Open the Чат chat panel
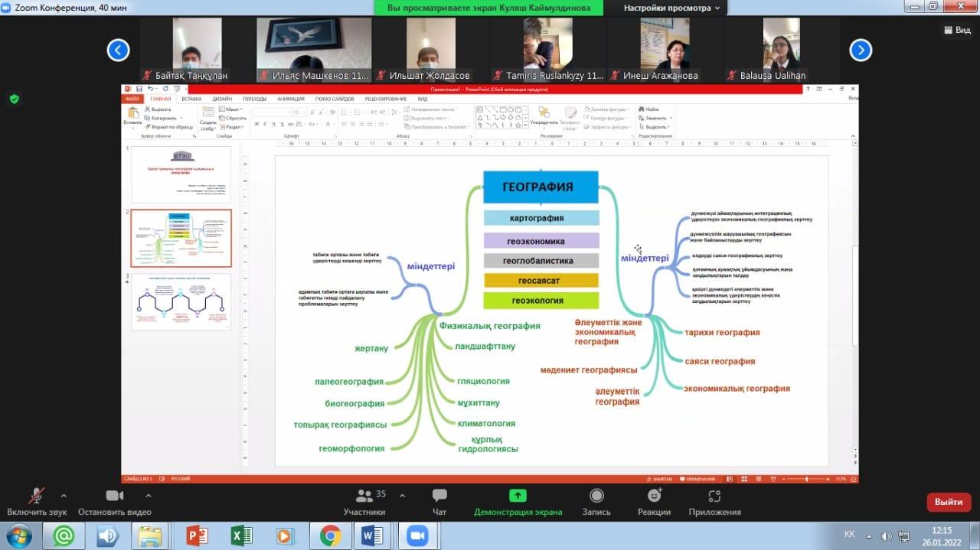The image size is (980, 550). point(439,496)
